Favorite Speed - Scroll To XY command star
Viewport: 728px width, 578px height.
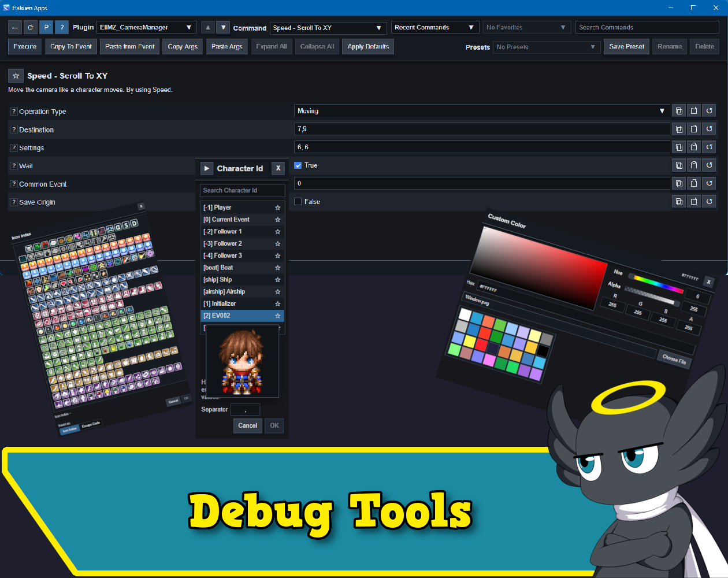click(16, 76)
